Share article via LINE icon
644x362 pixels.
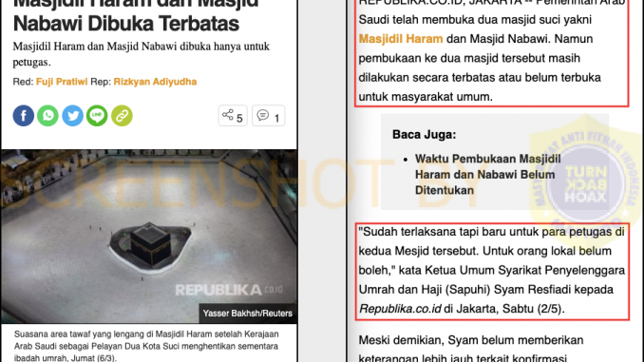pos(97,116)
